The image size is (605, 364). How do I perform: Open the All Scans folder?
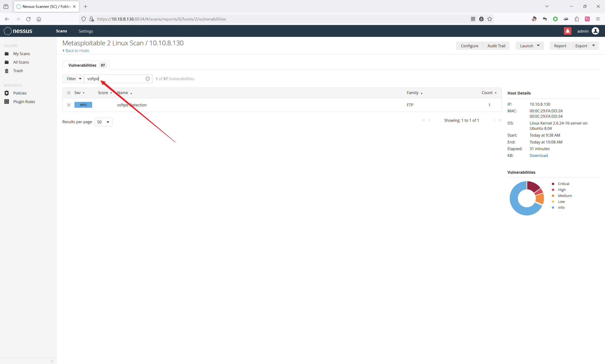21,62
